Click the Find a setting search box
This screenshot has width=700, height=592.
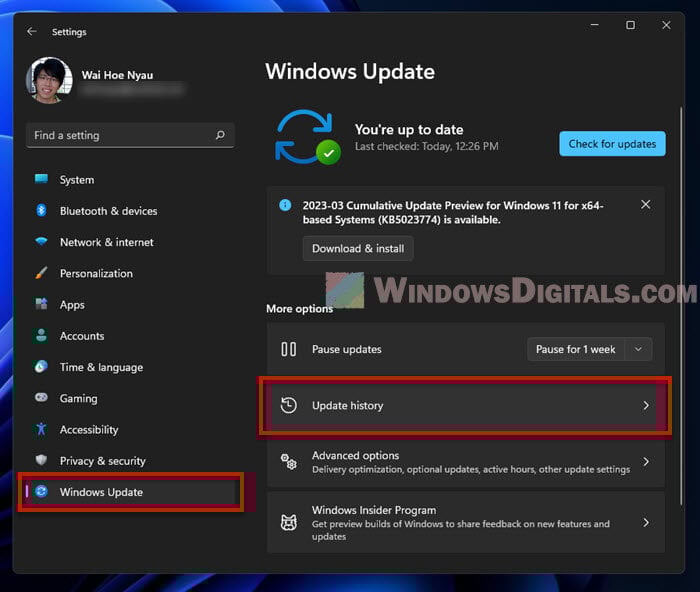click(x=130, y=135)
